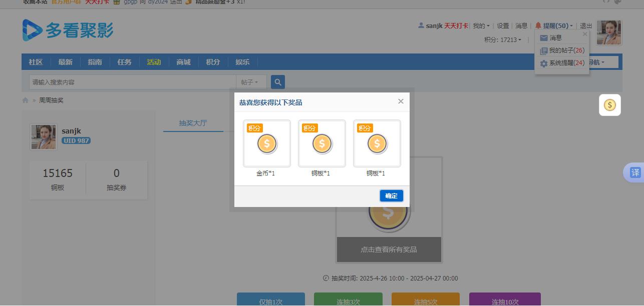The image size is (644, 306).
Task: Open the 我的 dropdown menu
Action: point(479,25)
